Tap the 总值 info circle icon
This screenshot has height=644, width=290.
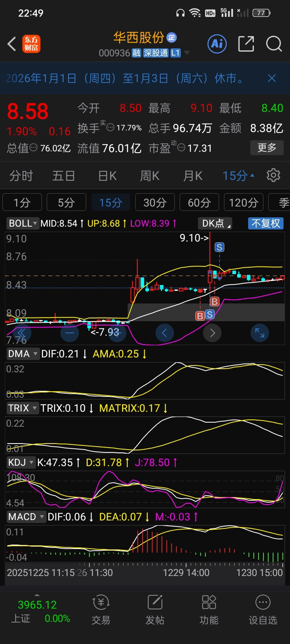point(34,148)
